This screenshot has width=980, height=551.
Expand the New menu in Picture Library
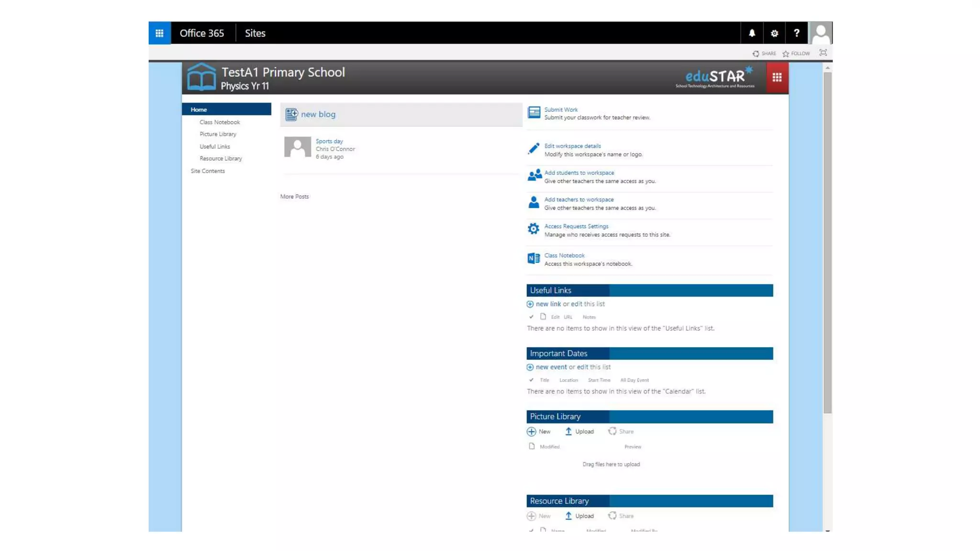539,431
